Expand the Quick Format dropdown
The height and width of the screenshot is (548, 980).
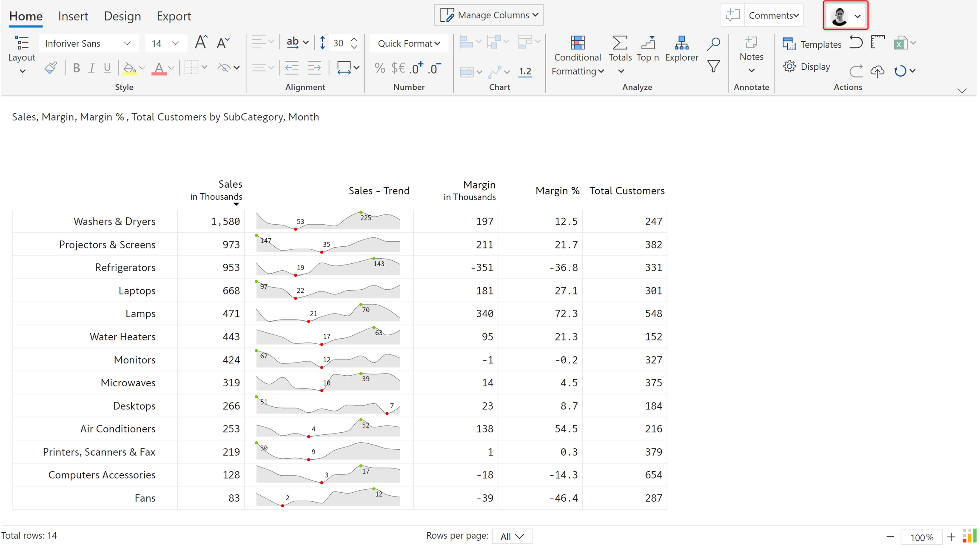pyautogui.click(x=408, y=43)
